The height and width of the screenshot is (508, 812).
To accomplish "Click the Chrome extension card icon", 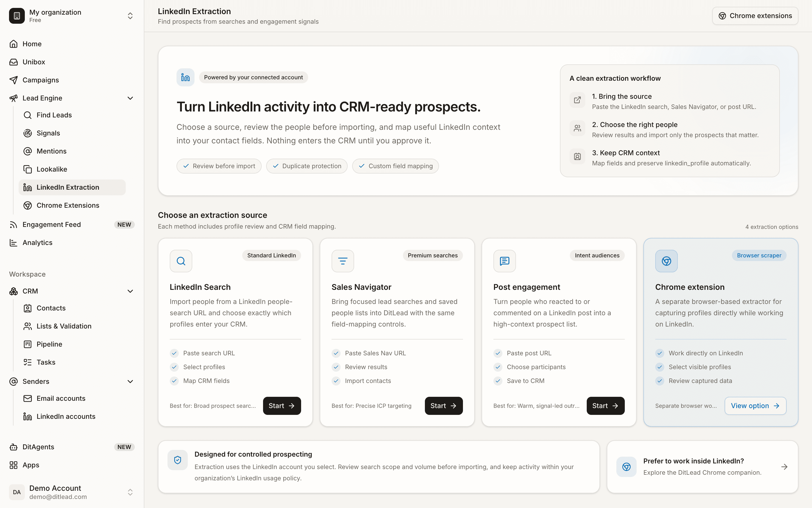I will pos(667,261).
